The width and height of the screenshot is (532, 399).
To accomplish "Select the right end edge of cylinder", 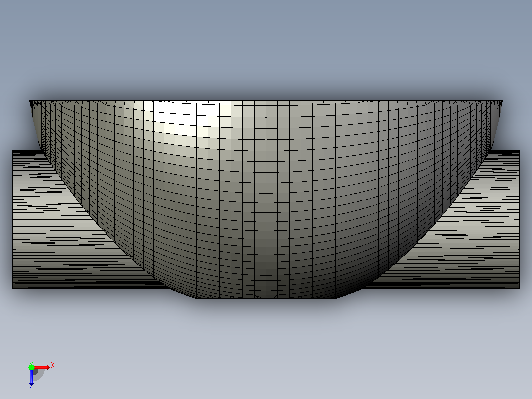I will [519, 219].
